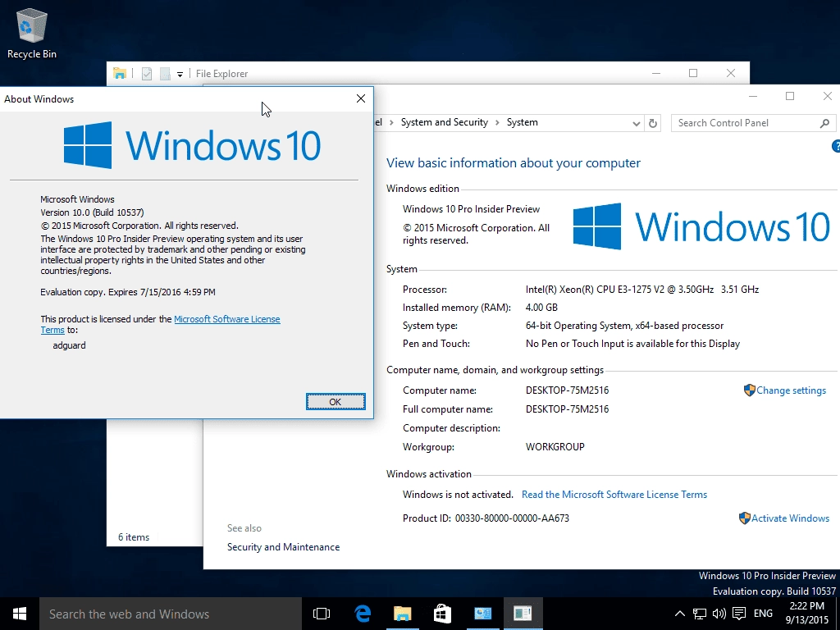Click Read the Microsoft Software License Terms link
The image size is (840, 630).
click(x=614, y=495)
